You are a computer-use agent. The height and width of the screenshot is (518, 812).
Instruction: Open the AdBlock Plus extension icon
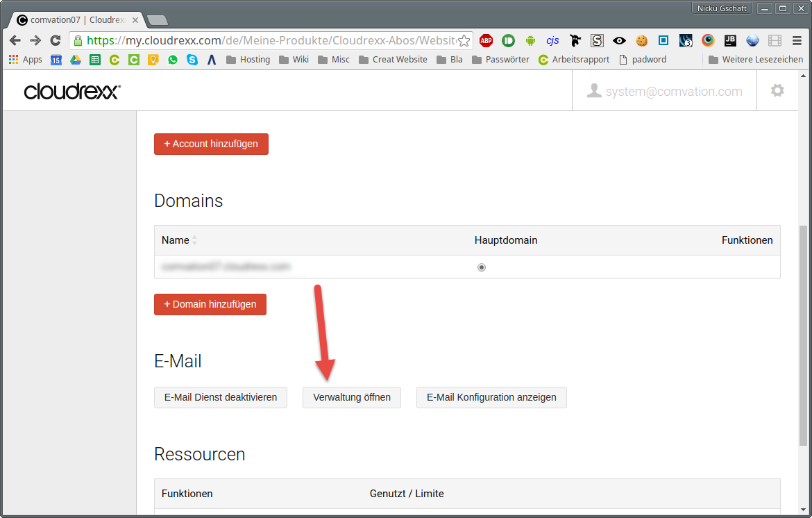[486, 40]
